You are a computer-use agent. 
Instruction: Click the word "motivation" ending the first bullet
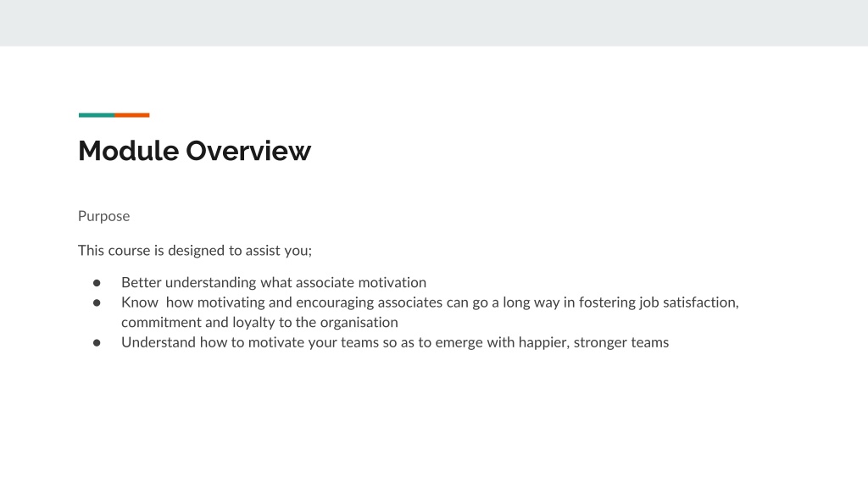point(392,282)
